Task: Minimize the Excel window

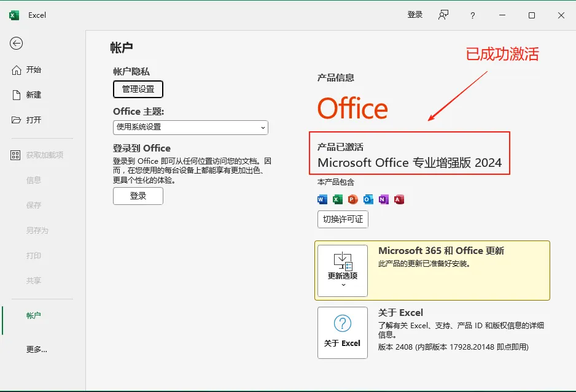Action: coord(502,15)
